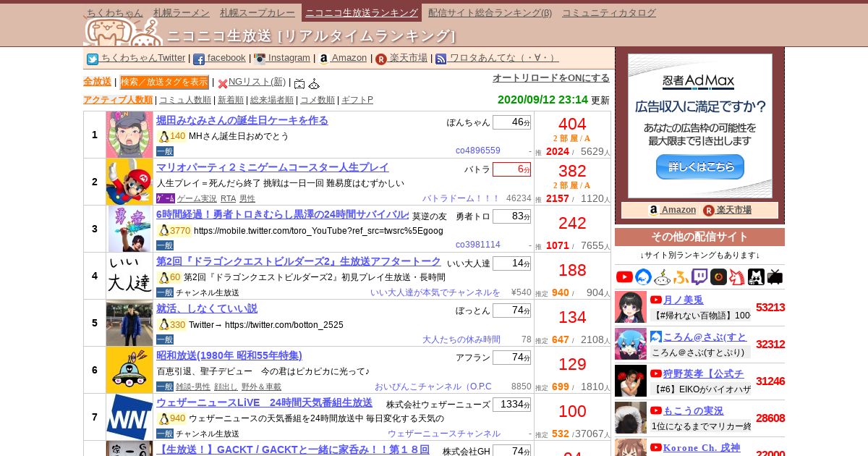This screenshot has width=868, height=456.
Task: Sort by コメ数順
Action: pos(318,100)
